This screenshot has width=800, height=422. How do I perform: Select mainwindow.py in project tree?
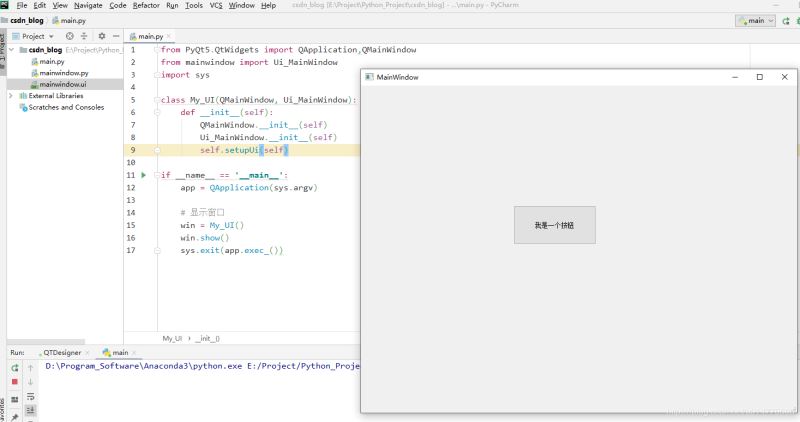pos(63,73)
